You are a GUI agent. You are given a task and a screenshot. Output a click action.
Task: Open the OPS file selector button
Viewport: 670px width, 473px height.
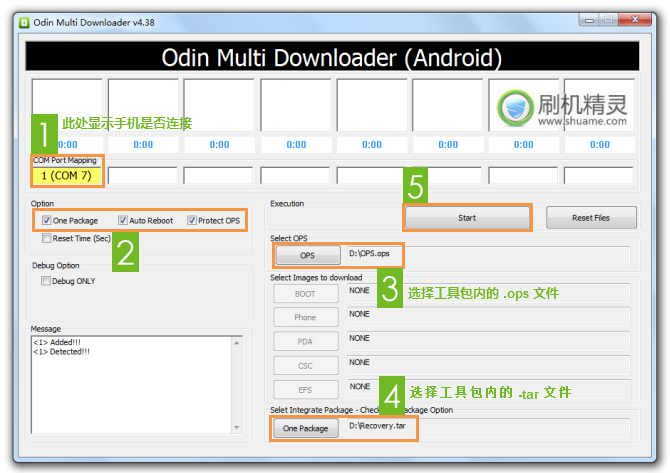(306, 256)
